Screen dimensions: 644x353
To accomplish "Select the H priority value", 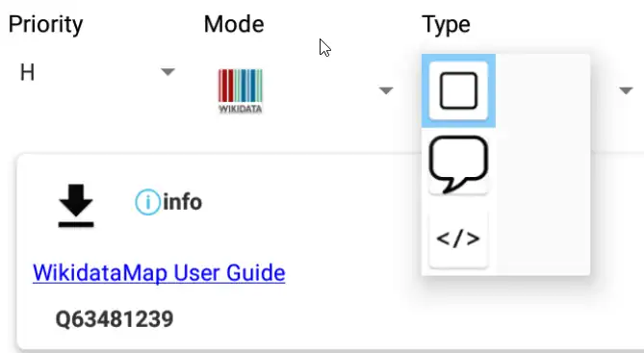I will 27,73.
